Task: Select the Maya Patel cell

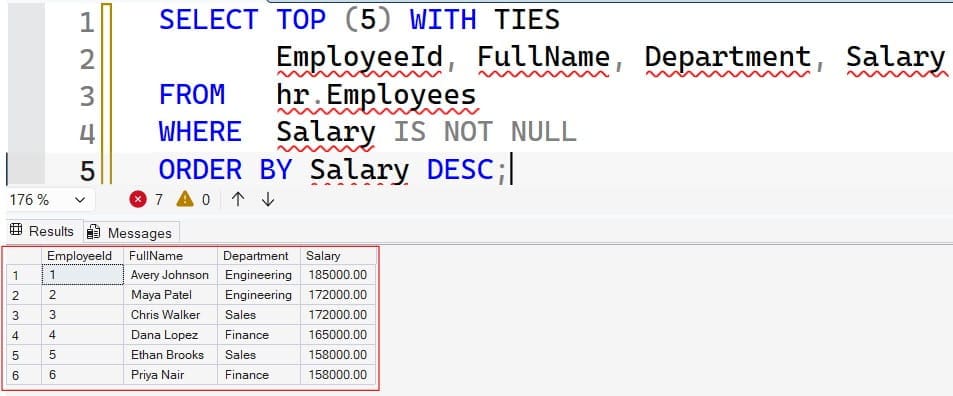Action: (x=170, y=295)
